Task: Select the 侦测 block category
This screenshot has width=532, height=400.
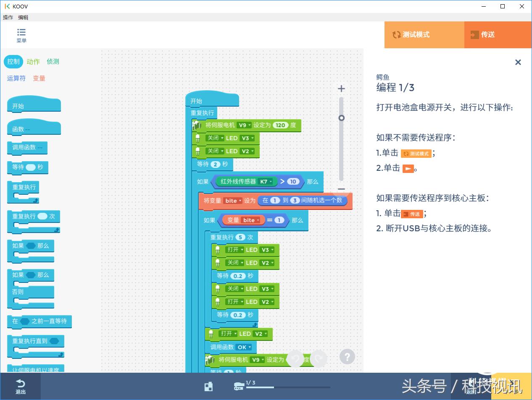Action: pos(52,61)
